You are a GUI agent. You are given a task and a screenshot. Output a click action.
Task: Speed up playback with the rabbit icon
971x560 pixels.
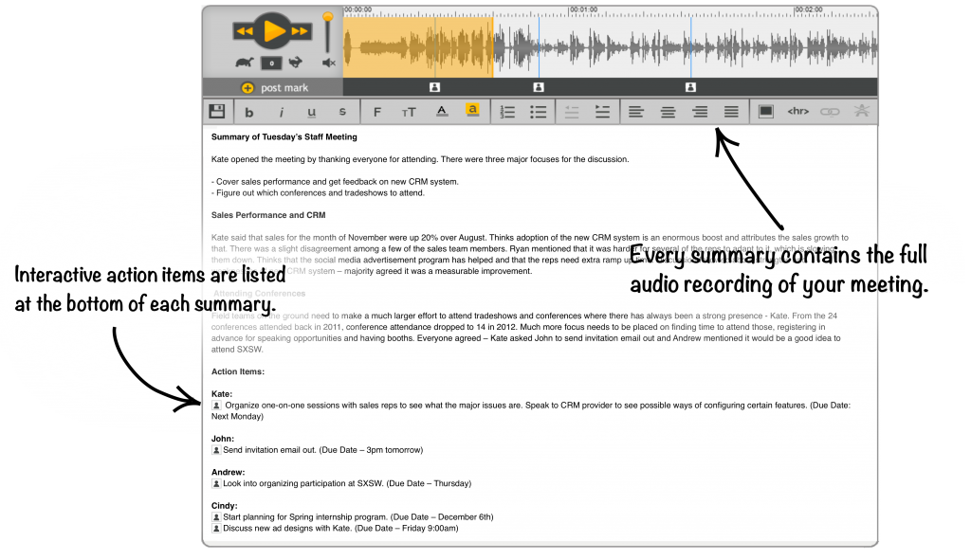click(297, 63)
